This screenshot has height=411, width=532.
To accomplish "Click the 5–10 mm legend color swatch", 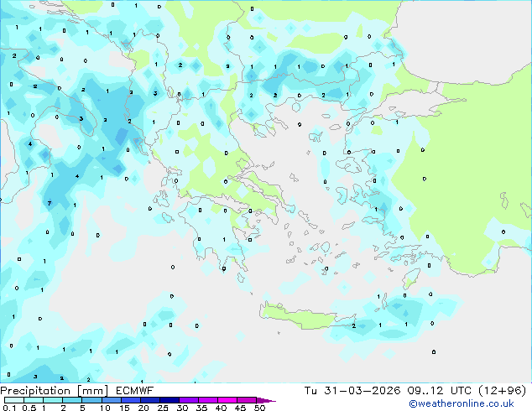I will [91, 400].
